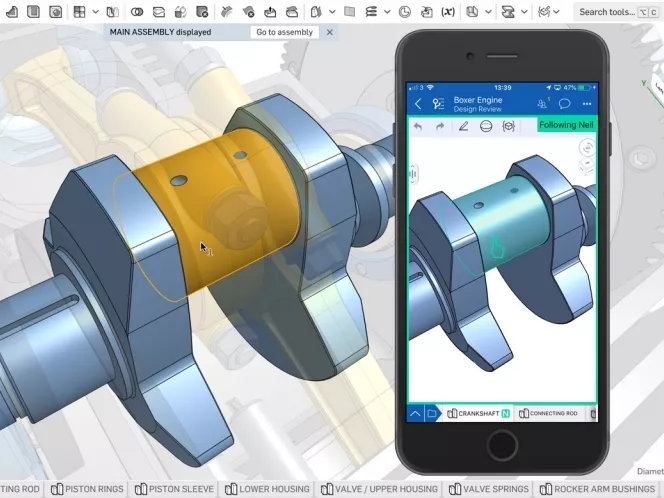Image resolution: width=664 pixels, height=498 pixels.
Task: Select the Derived import tool icon
Action: [x=426, y=12]
